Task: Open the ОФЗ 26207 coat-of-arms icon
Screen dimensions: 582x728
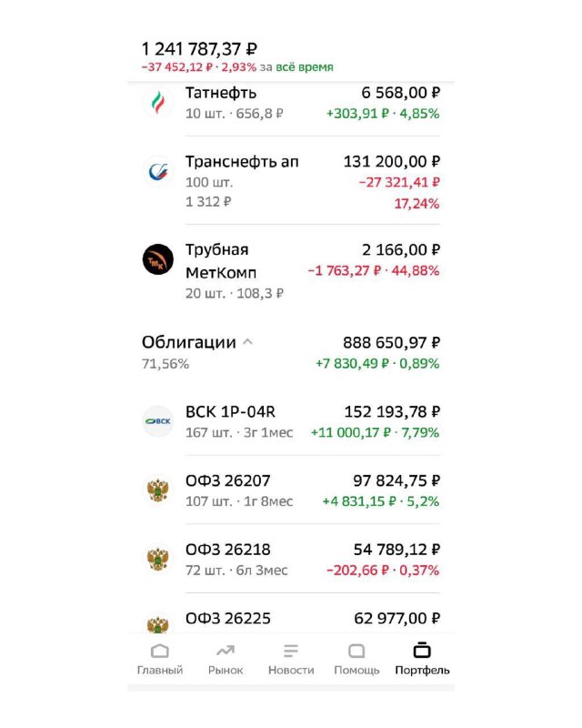Action: [158, 490]
